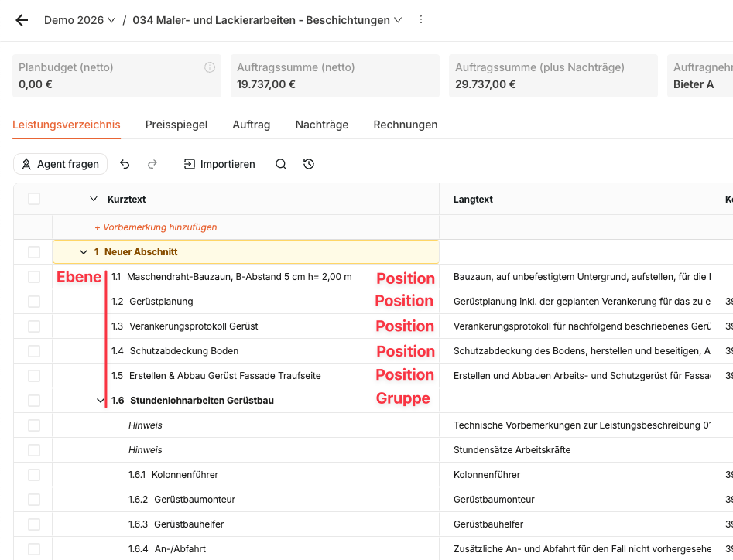733x560 pixels.
Task: Click the Langtext cell for Gerüstplanung row
Action: [x=575, y=302]
